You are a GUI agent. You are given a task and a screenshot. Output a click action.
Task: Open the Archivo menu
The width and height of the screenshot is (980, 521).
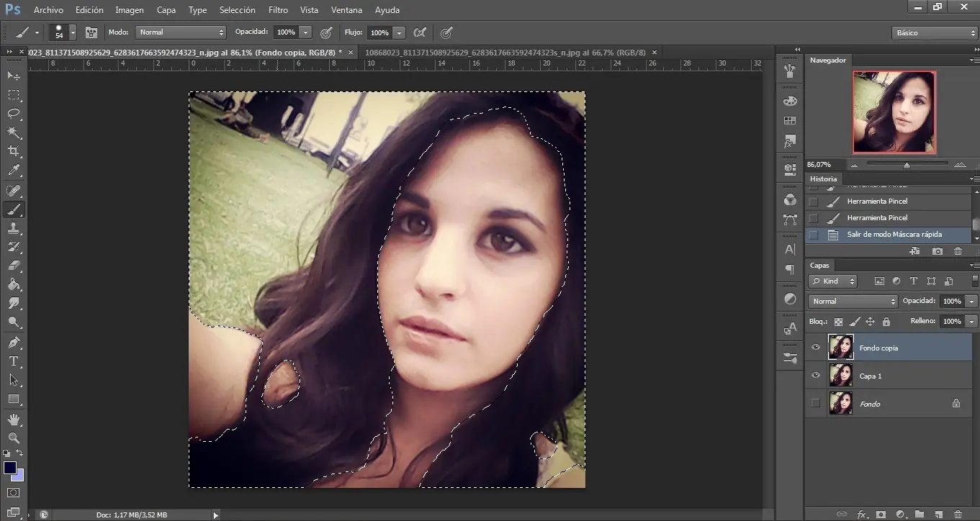[x=48, y=10]
